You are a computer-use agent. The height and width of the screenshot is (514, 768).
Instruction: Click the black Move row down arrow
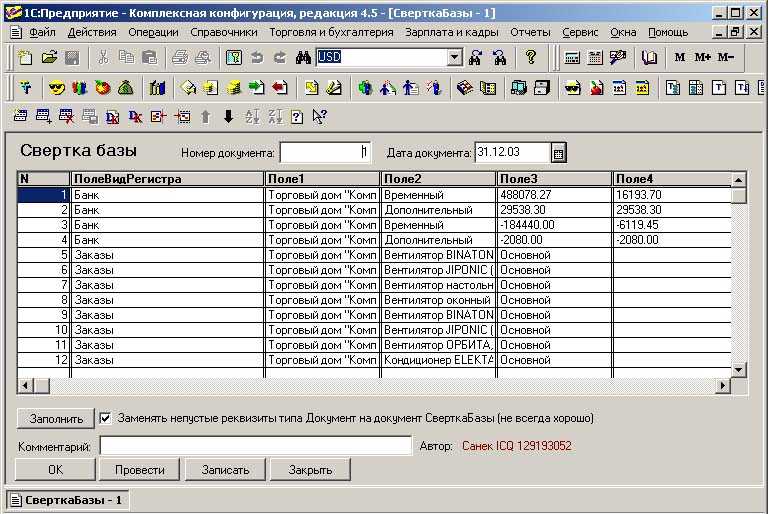[228, 117]
